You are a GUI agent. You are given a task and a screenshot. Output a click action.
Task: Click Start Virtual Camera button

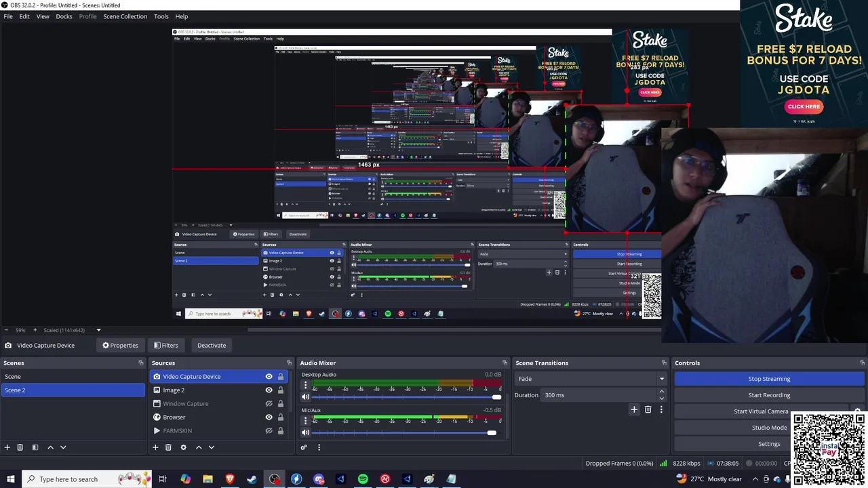pyautogui.click(x=761, y=411)
